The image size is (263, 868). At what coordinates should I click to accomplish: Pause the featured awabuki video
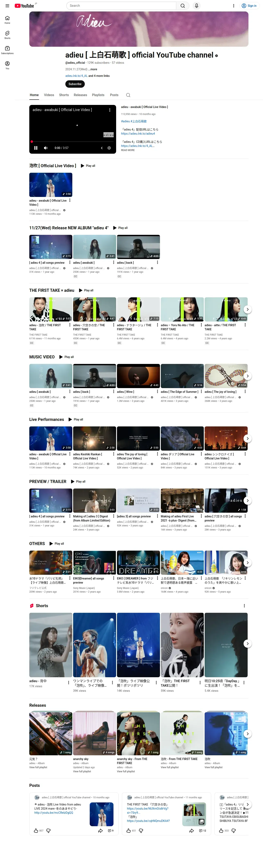pyautogui.click(x=36, y=148)
